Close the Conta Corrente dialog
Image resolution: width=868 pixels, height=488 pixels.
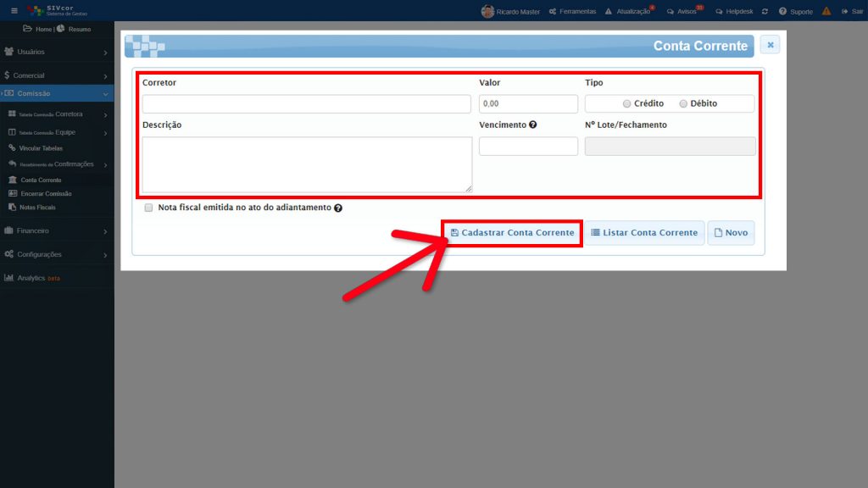click(770, 45)
